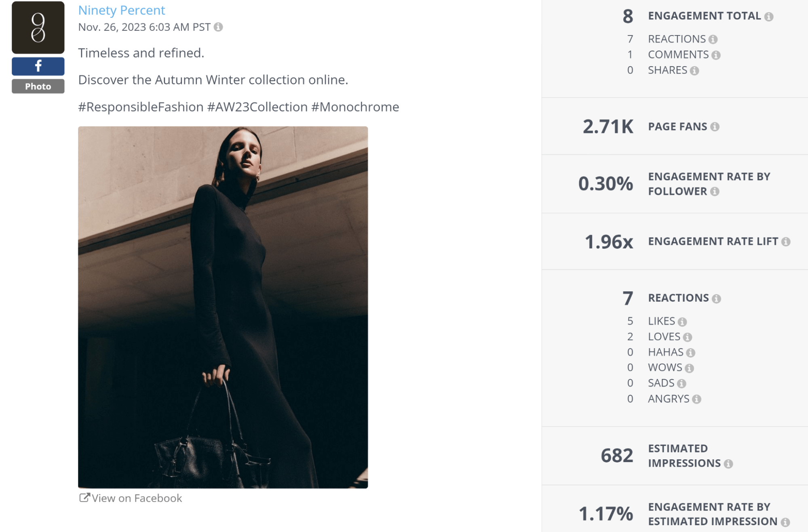The width and height of the screenshot is (808, 532).
Task: Open the Page Fans info tooltip
Action: click(715, 126)
